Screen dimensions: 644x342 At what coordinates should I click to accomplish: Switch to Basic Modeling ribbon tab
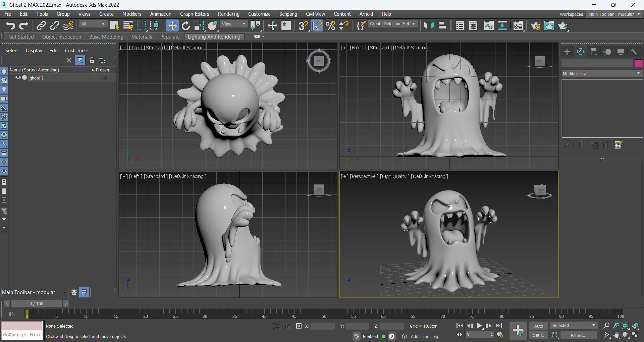(106, 37)
